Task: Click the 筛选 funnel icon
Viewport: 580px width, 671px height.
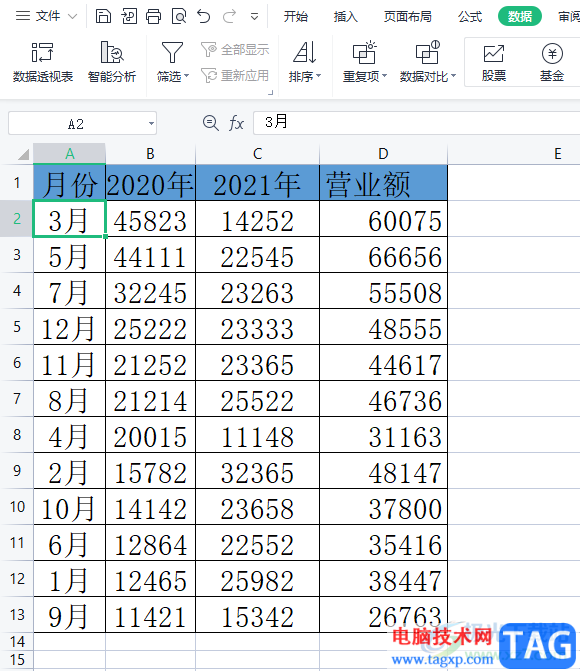Action: point(172,53)
